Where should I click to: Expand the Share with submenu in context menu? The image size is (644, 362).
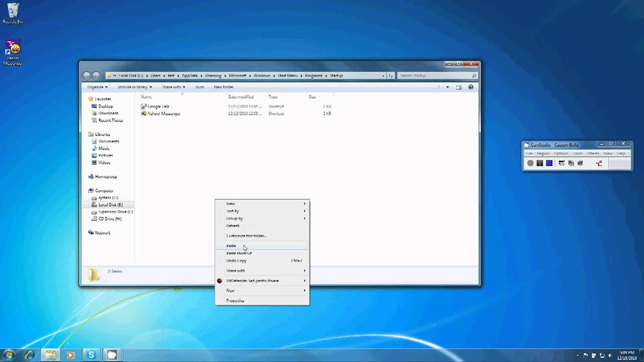click(x=262, y=270)
